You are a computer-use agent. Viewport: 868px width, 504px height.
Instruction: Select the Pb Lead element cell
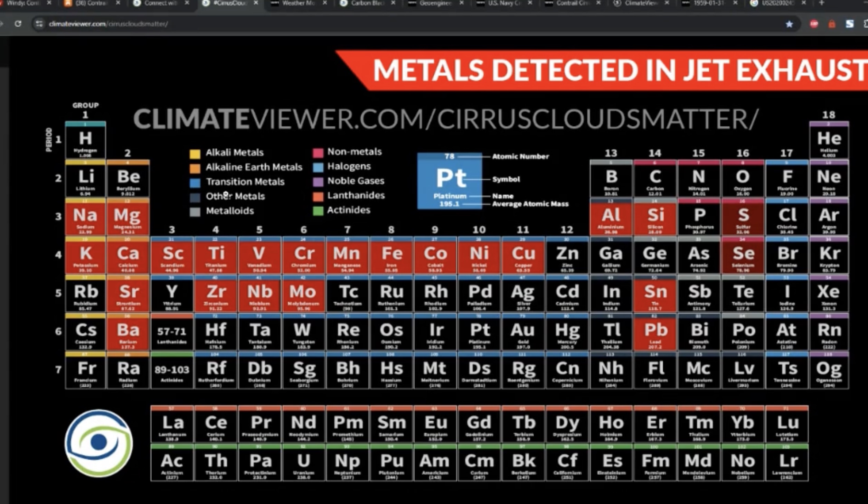pos(655,333)
